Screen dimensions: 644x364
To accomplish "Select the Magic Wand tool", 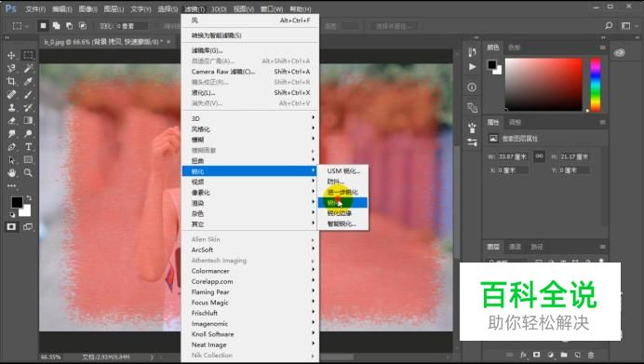I will pyautogui.click(x=28, y=68).
